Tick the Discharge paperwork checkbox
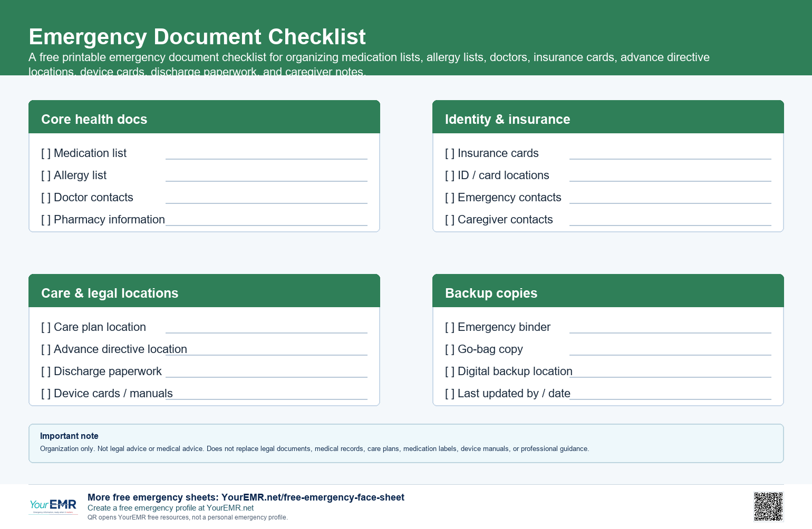The width and height of the screenshot is (812, 529). pyautogui.click(x=46, y=371)
